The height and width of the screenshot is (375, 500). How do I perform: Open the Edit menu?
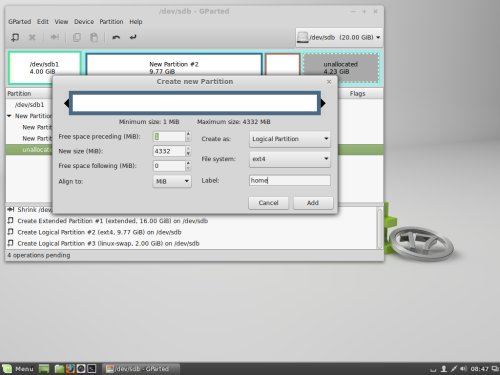pos(43,22)
